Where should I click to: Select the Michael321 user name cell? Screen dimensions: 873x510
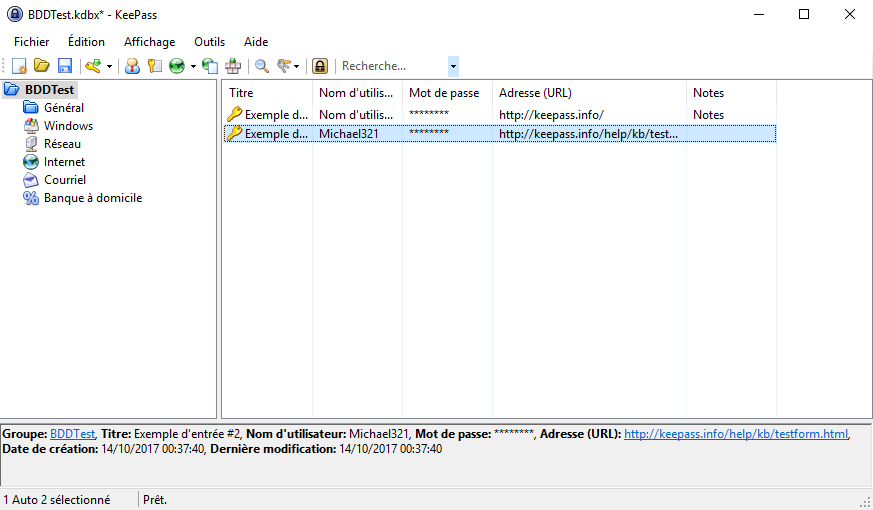click(349, 134)
